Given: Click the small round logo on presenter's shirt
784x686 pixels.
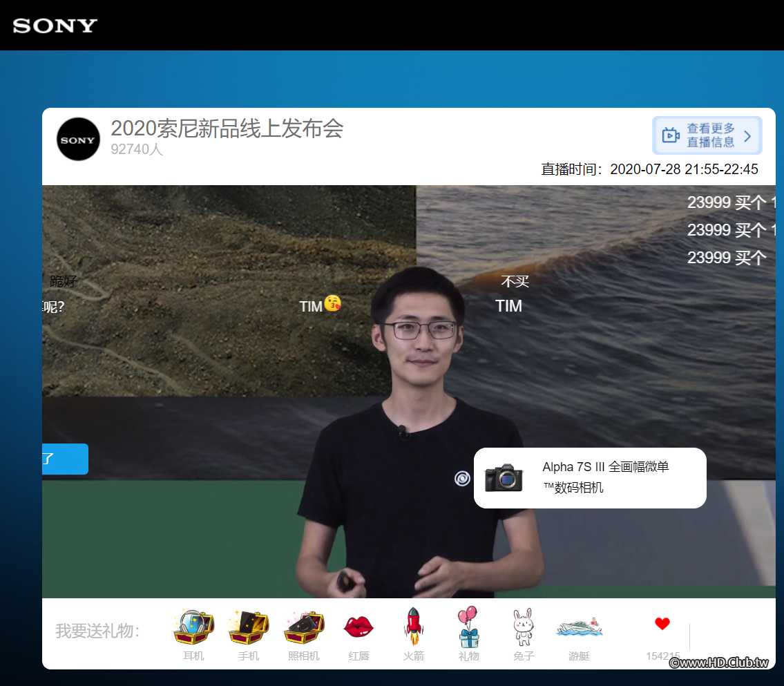Looking at the screenshot, I should 462,479.
